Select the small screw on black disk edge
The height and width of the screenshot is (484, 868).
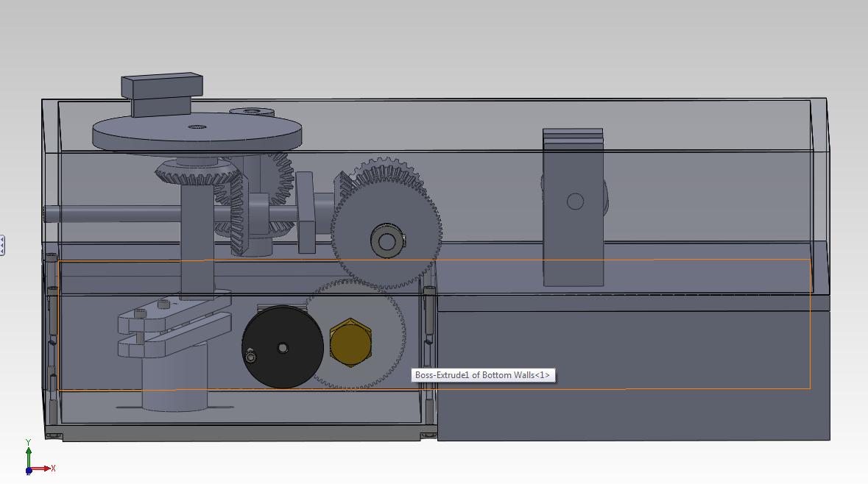point(251,357)
